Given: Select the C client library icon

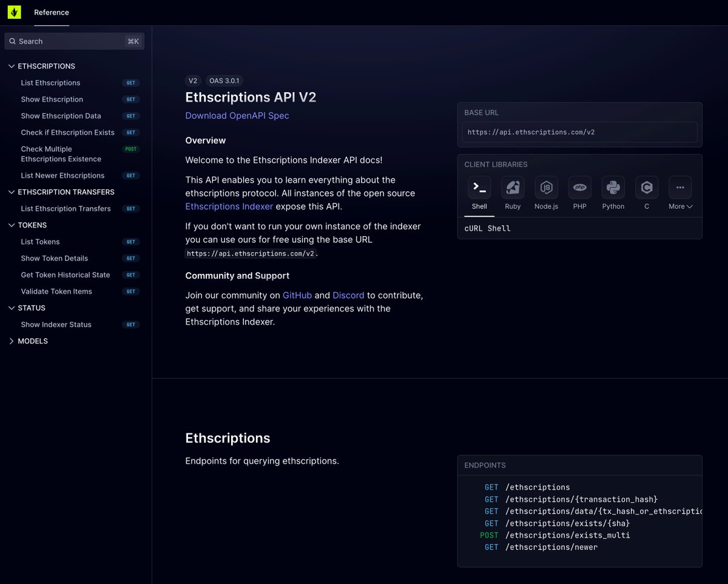Looking at the screenshot, I should click(647, 187).
